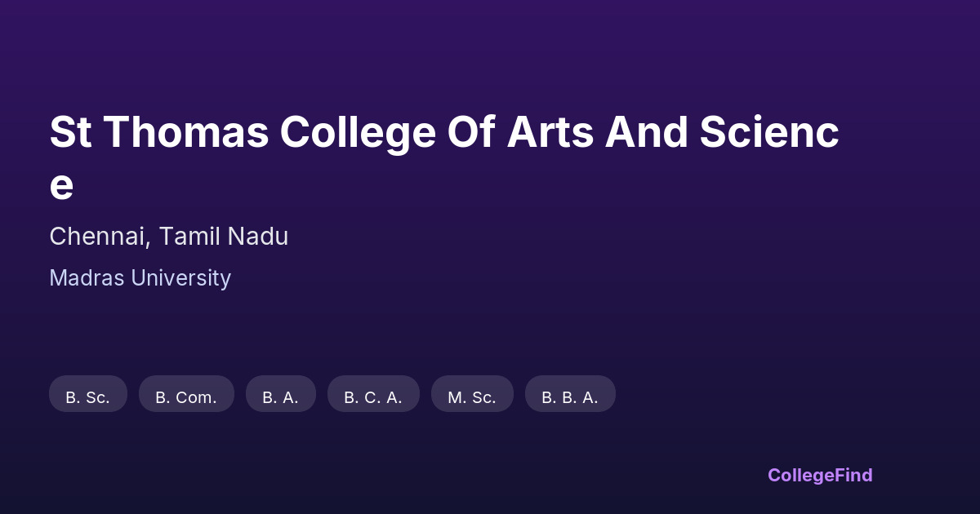Click the B. Com. course tag

[x=186, y=397]
